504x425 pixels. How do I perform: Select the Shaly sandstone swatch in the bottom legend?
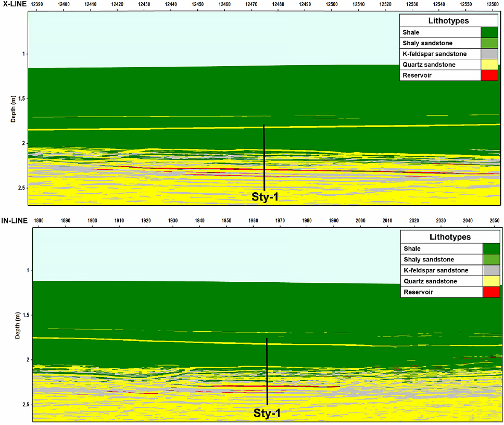coord(491,259)
